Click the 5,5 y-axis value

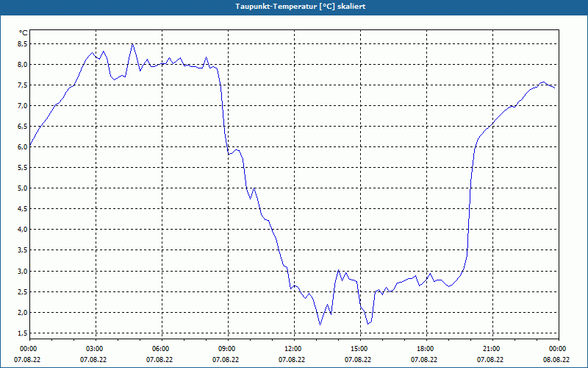[23, 168]
